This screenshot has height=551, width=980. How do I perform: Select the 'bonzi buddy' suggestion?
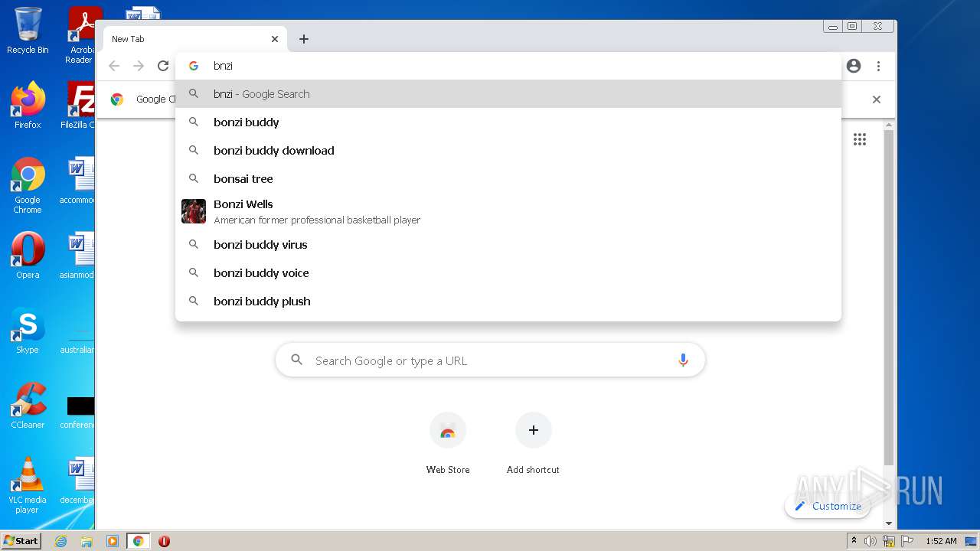[x=508, y=122]
